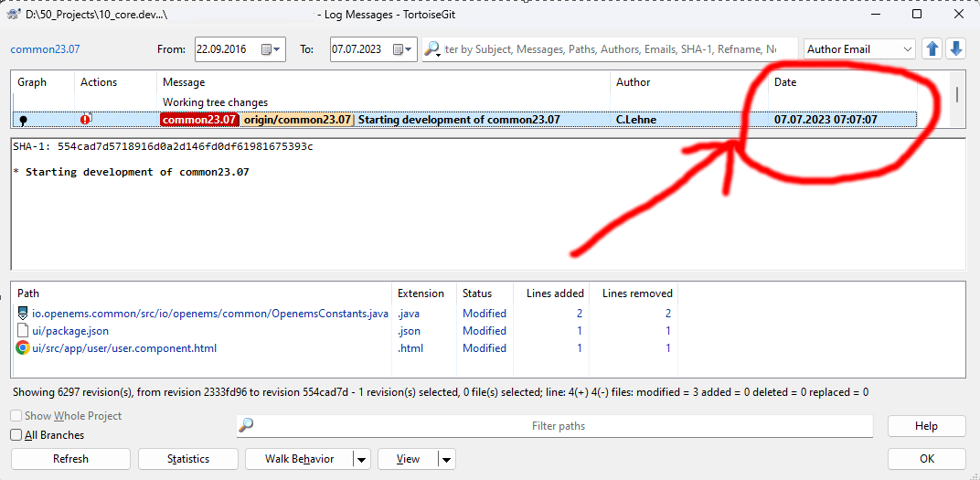
Task: Click the Refresh button
Action: (x=70, y=459)
